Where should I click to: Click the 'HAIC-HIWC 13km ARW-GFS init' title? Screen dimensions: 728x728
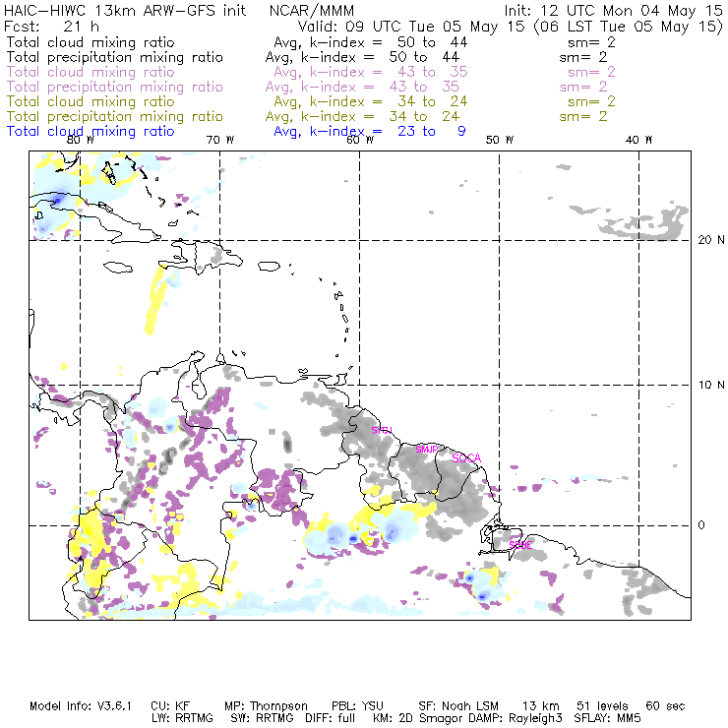pos(125,11)
